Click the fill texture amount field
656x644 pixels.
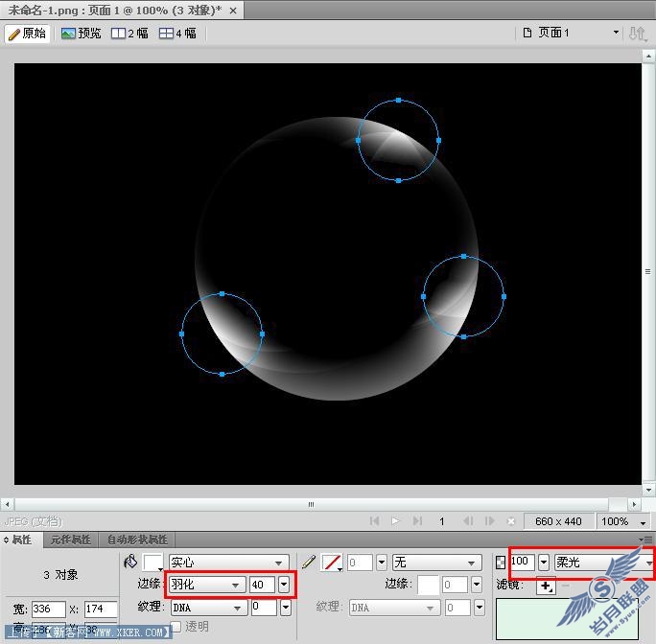pos(264,608)
